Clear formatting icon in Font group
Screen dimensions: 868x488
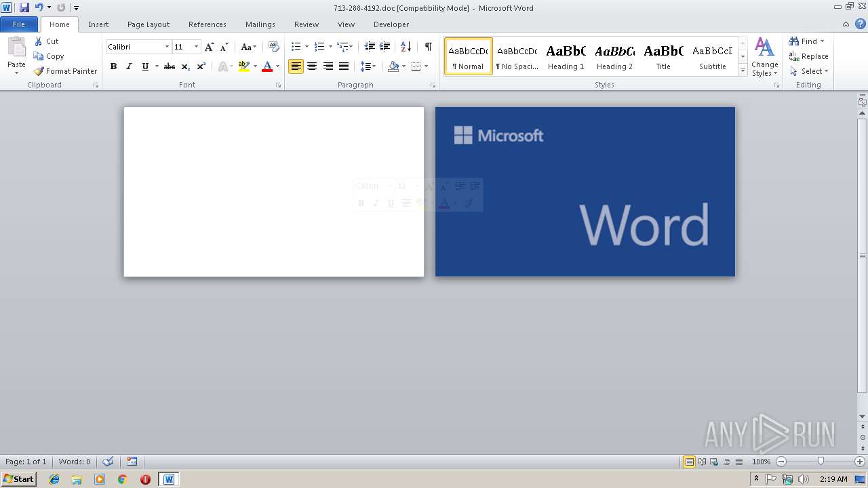tap(274, 47)
